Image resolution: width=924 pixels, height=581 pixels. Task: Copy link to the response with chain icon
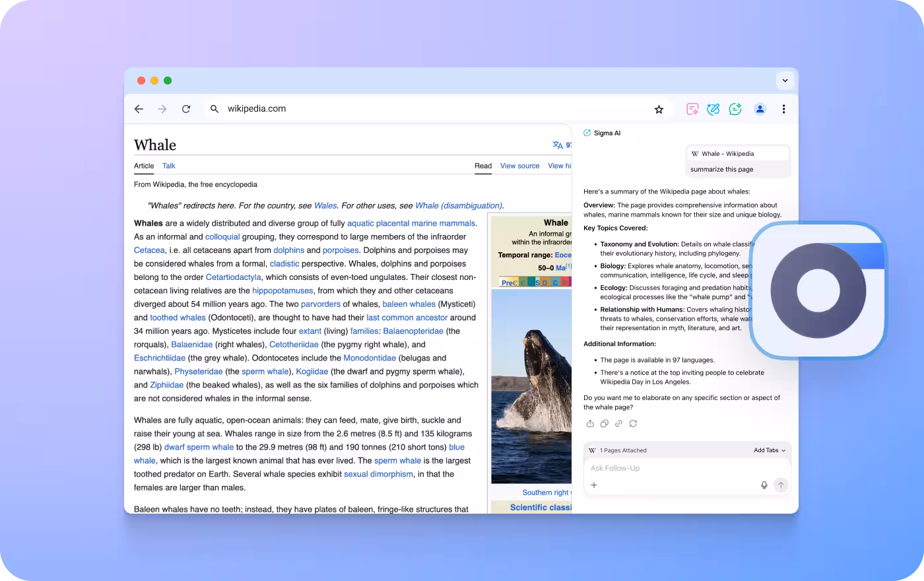[x=618, y=424]
